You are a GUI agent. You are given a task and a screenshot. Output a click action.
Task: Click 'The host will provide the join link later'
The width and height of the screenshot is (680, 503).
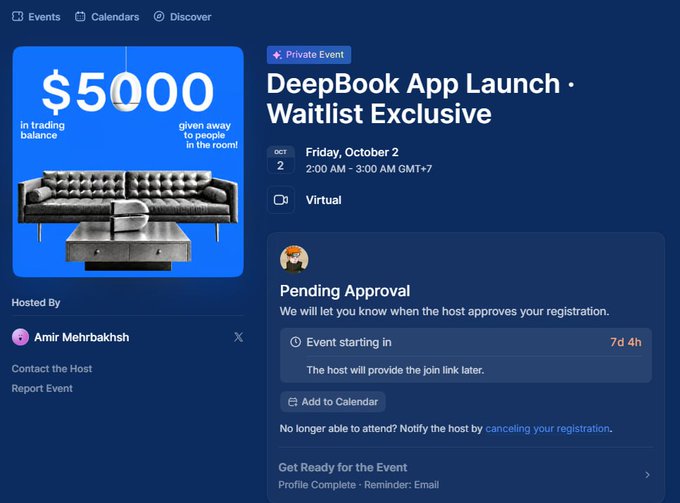click(x=395, y=370)
